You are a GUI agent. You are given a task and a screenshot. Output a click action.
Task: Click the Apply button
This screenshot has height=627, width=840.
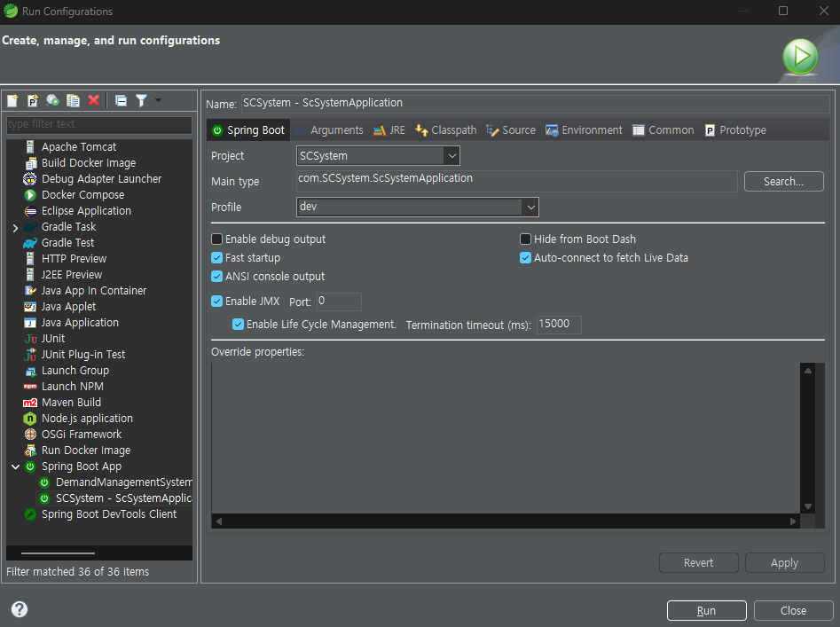tap(784, 563)
